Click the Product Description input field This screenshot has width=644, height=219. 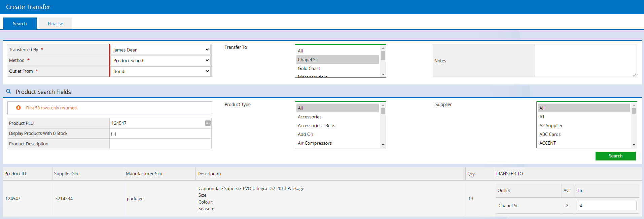[x=160, y=144]
